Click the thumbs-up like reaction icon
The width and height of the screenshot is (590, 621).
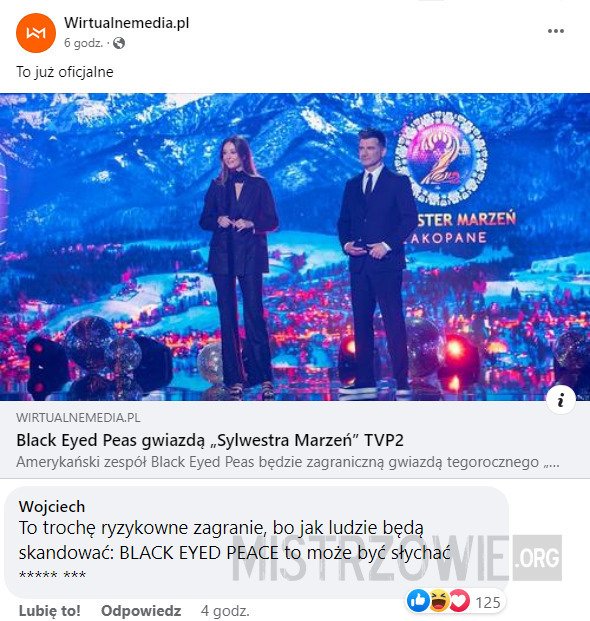418,600
